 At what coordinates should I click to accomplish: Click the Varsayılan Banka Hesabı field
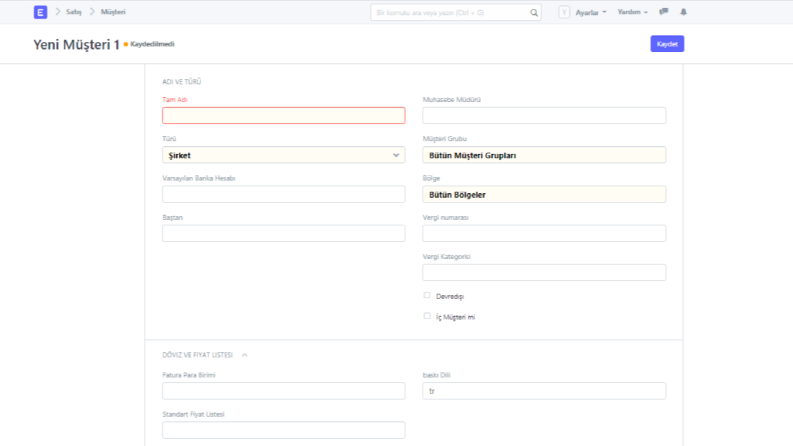(x=284, y=194)
